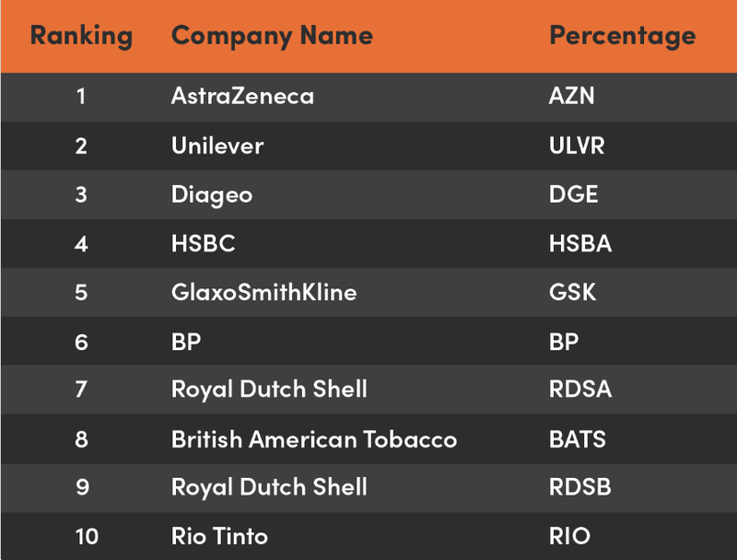This screenshot has width=737, height=560.
Task: Click ranking number 10
Action: pos(81,535)
